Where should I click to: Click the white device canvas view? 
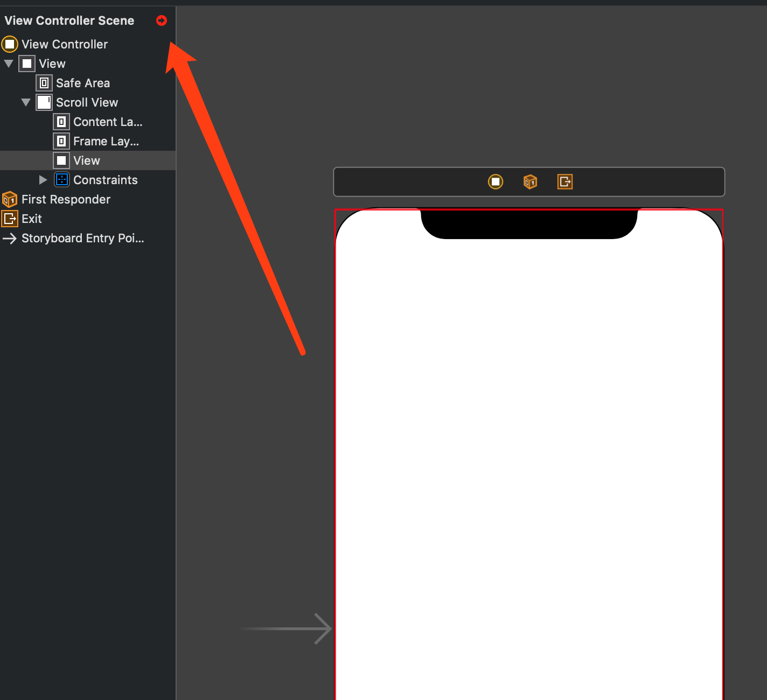529,463
